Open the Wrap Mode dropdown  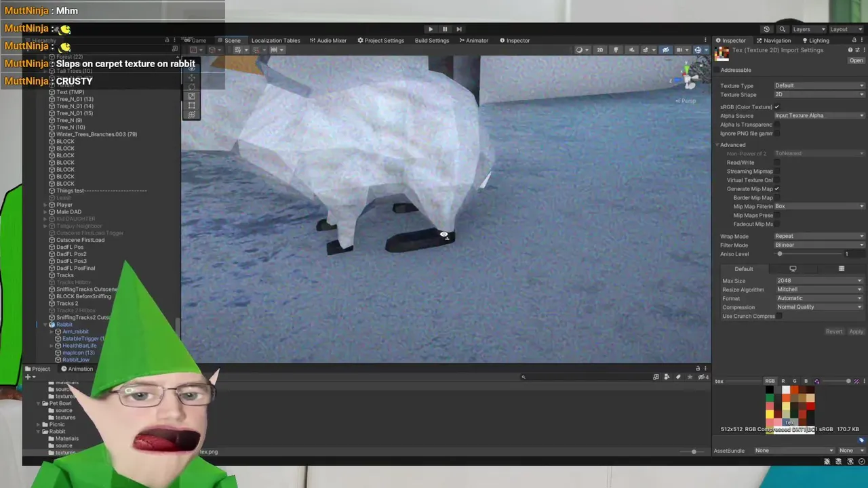(819, 236)
